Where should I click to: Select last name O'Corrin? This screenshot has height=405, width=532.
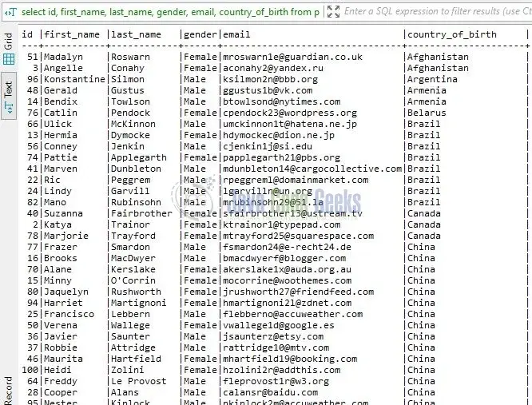(x=133, y=281)
